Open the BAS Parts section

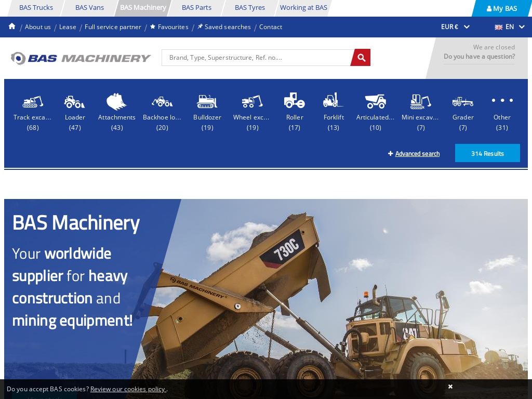click(x=196, y=7)
